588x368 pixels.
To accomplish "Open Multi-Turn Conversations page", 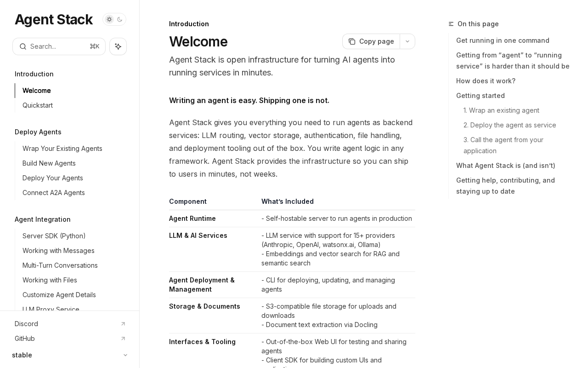I will pyautogui.click(x=60, y=265).
